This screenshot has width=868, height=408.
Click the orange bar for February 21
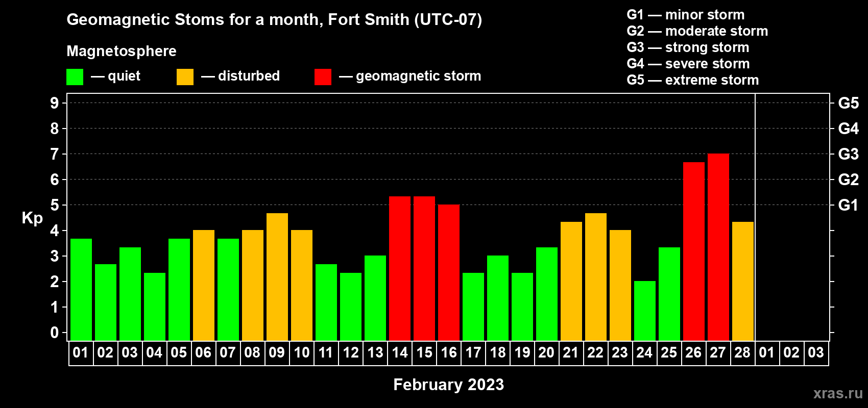pos(571,281)
